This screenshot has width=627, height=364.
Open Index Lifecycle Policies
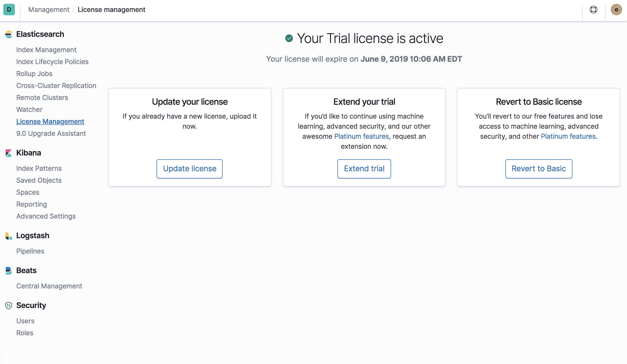coord(52,62)
